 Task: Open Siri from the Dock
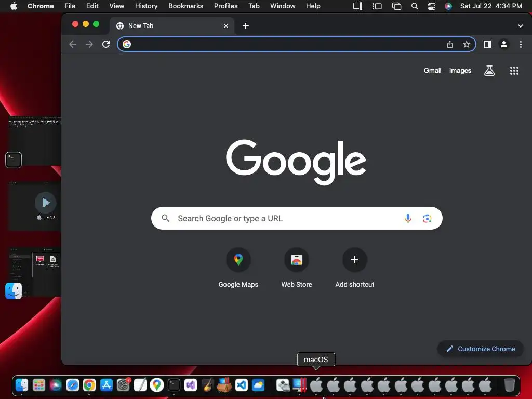click(x=56, y=385)
